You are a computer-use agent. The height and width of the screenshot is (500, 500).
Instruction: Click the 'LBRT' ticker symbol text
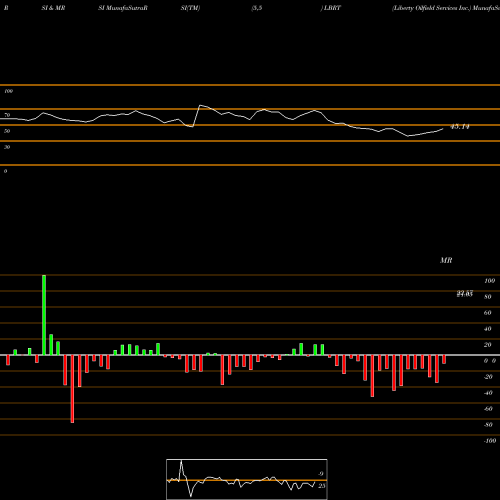click(332, 8)
